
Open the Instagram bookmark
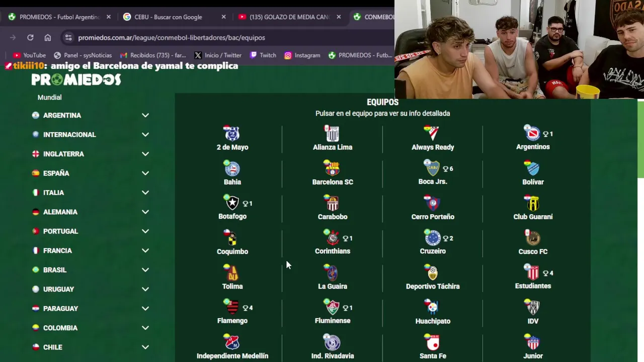click(302, 55)
